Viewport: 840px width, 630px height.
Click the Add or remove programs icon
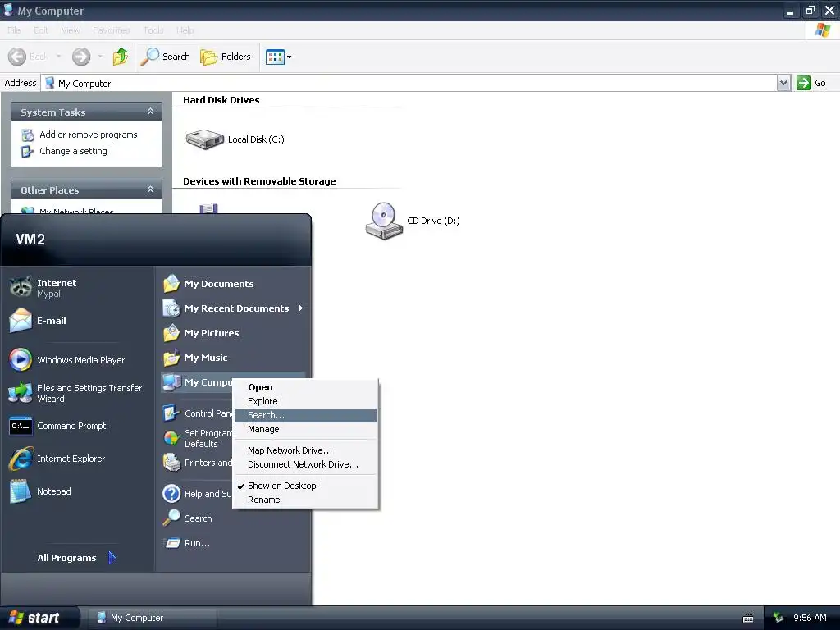27,135
